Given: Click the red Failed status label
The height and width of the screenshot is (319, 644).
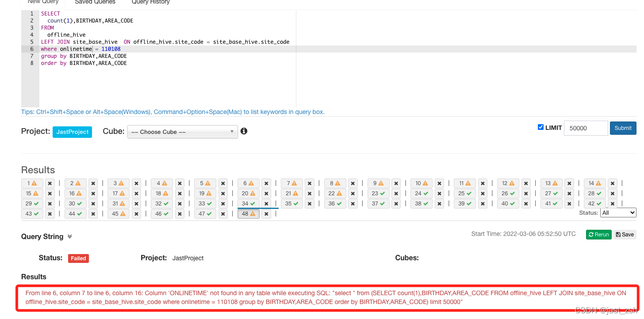Looking at the screenshot, I should click(x=78, y=258).
